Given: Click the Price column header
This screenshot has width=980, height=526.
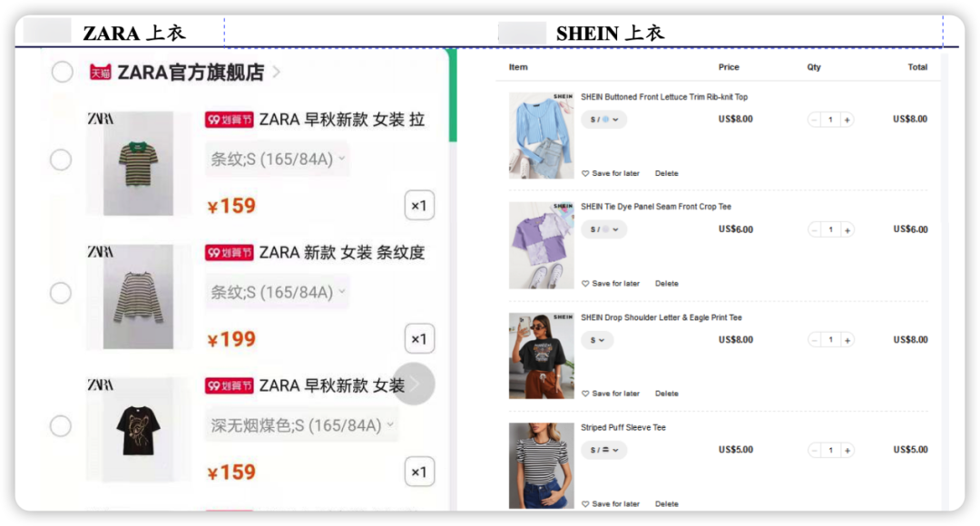Looking at the screenshot, I should (x=728, y=67).
